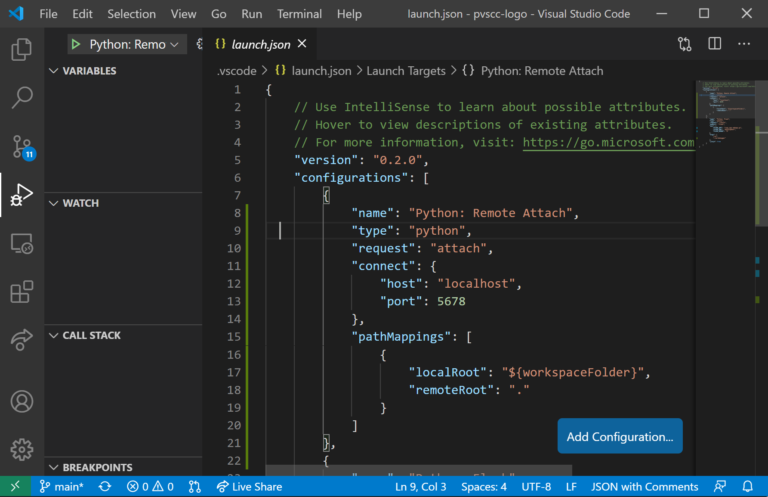
Task: Change language mode JSON with Comments
Action: point(644,486)
